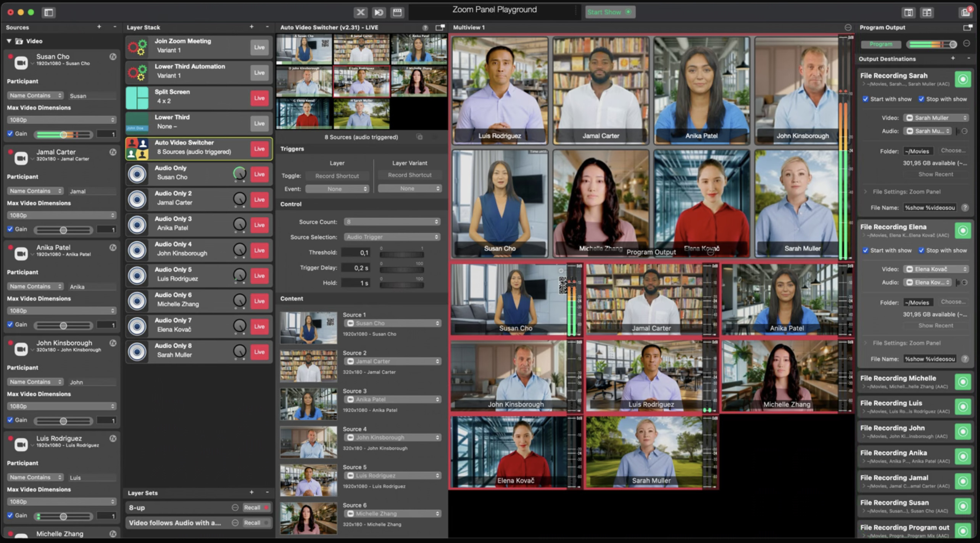The width and height of the screenshot is (980, 543).
Task: Click the Join Zoom Meeting gears icon
Action: pos(137,47)
